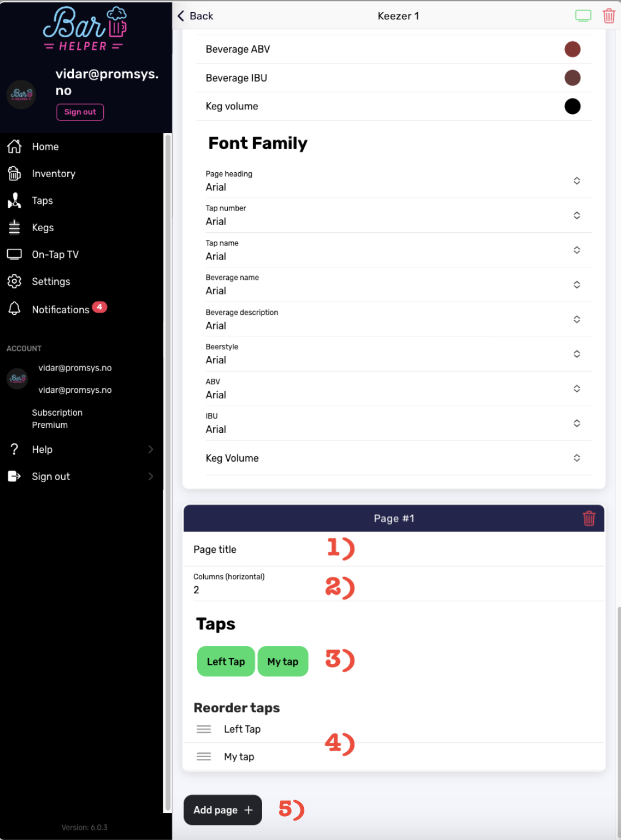This screenshot has width=621, height=840.
Task: Toggle the Left Tap chip
Action: pos(226,661)
